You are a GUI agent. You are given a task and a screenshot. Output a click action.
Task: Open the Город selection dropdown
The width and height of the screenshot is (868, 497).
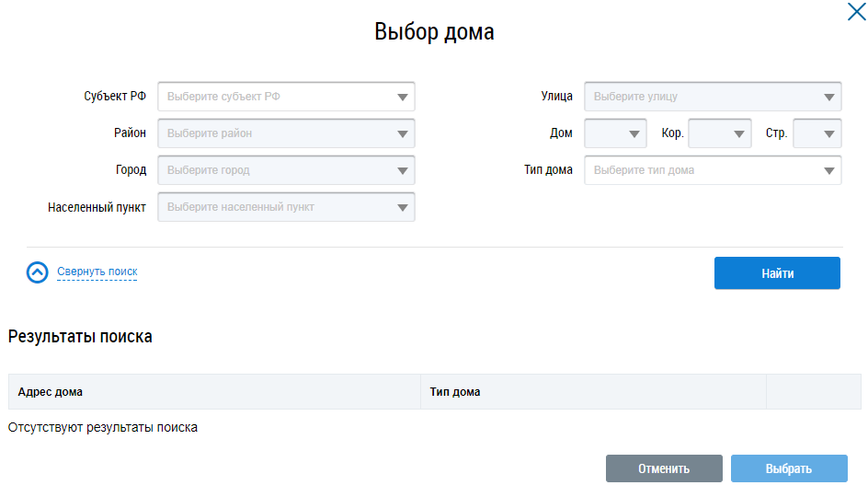(x=402, y=170)
